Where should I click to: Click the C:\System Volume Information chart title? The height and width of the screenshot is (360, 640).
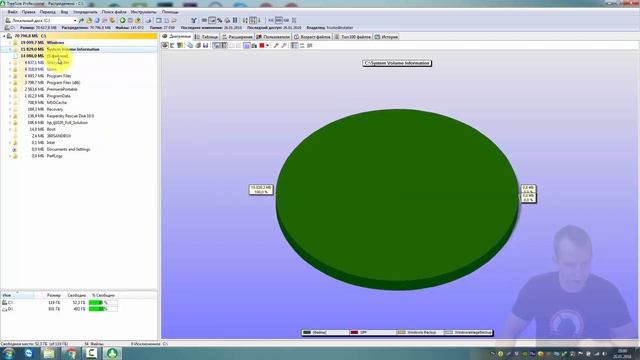(397, 63)
